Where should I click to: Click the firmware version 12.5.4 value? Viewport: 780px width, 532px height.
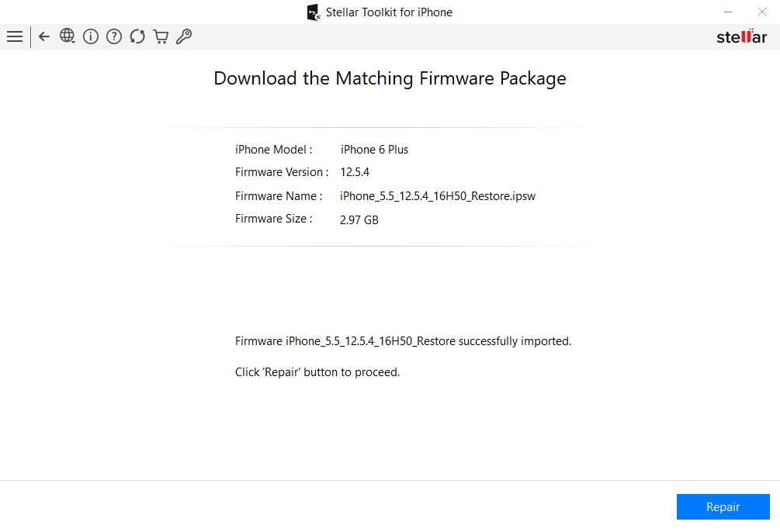355,172
